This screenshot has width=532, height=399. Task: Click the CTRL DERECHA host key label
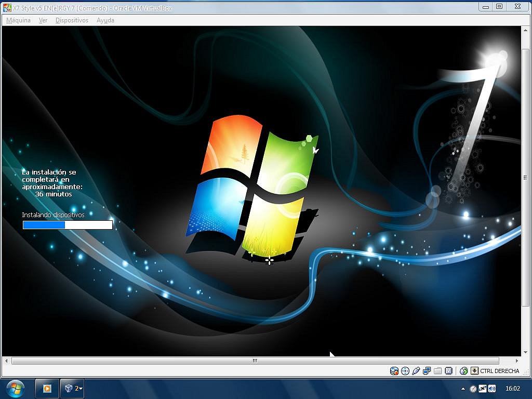pos(499,371)
